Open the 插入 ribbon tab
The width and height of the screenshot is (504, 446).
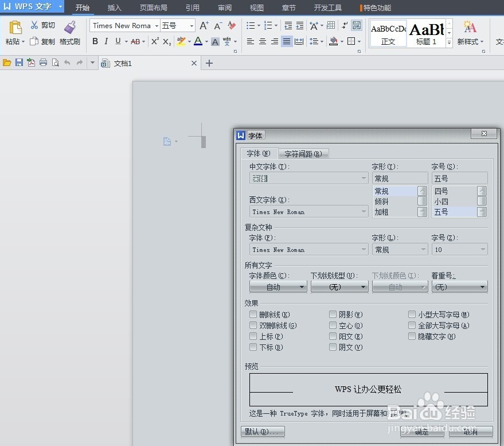point(114,7)
